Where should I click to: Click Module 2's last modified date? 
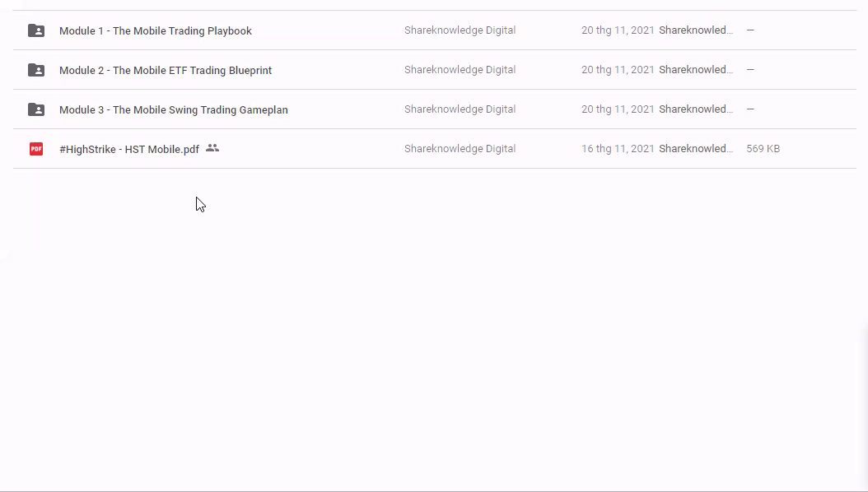coord(618,70)
